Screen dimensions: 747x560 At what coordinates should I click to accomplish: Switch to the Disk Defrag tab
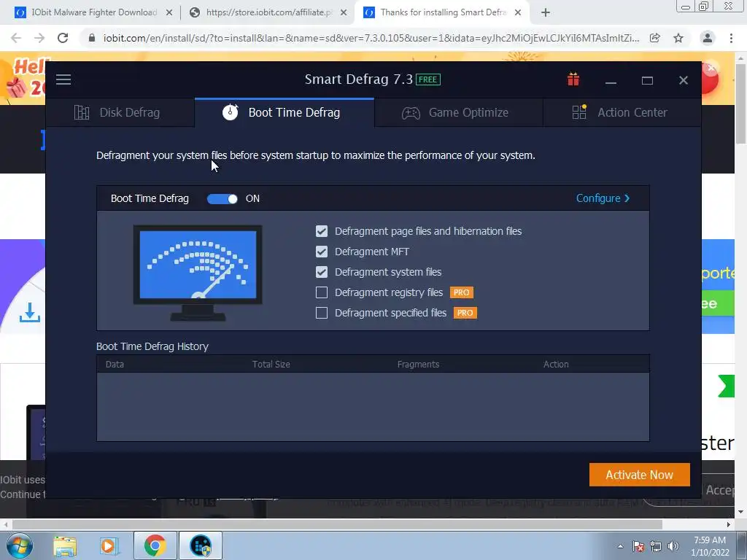coord(120,112)
